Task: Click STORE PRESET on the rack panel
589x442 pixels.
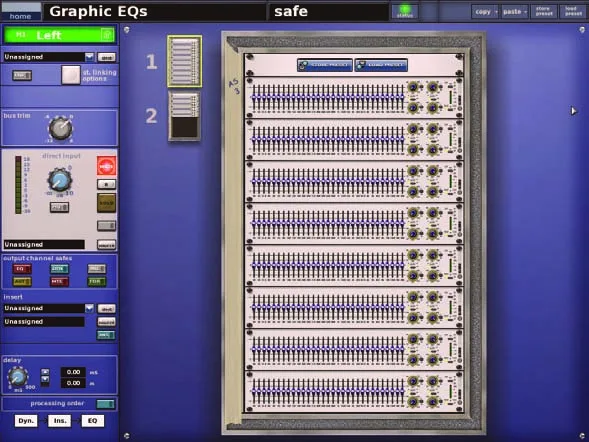Action: [325, 65]
